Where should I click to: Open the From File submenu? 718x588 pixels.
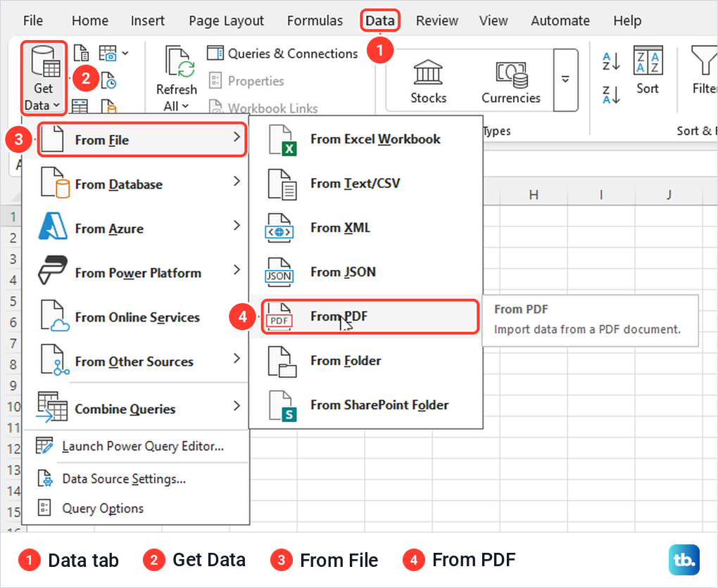coord(142,139)
